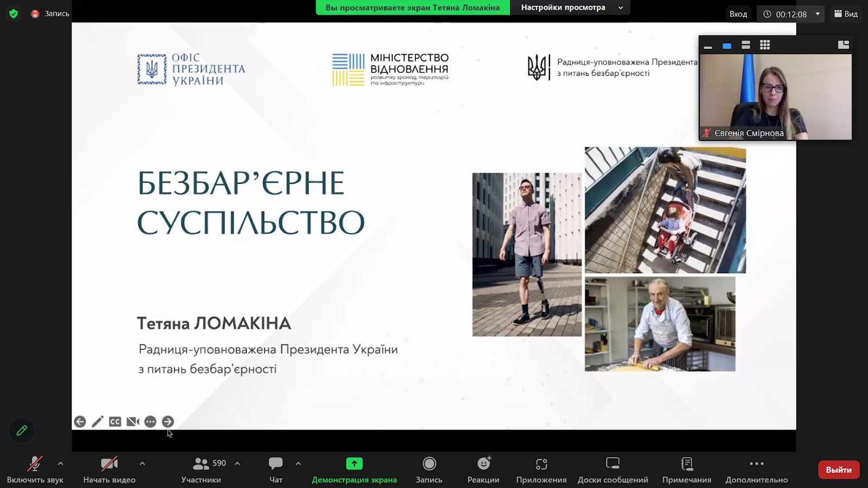Click the screen viewing banner for Тетяна Ломакіна
Image resolution: width=868 pixels, height=488 pixels.
[x=413, y=8]
